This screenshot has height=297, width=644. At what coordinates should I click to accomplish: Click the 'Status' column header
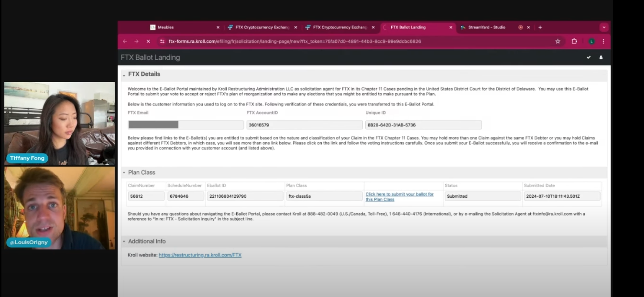[x=451, y=185]
